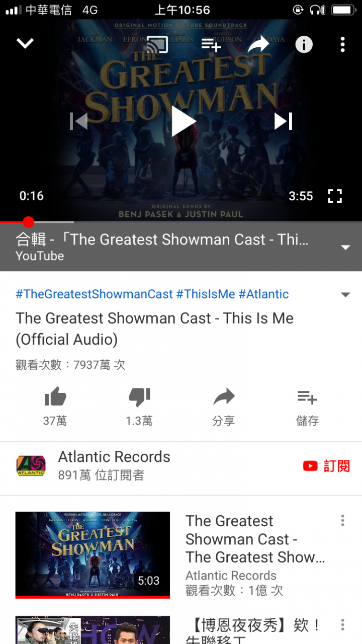Open options menu for The Greatest Showman suggestion

(342, 521)
